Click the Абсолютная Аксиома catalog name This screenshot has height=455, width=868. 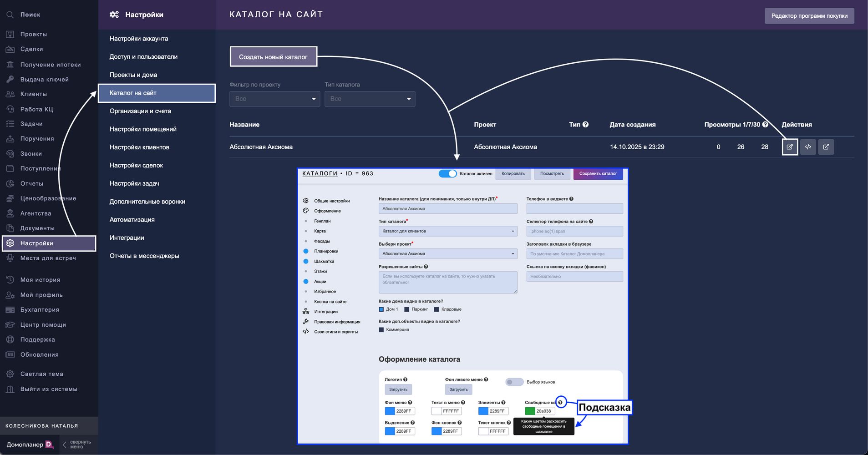pos(261,147)
